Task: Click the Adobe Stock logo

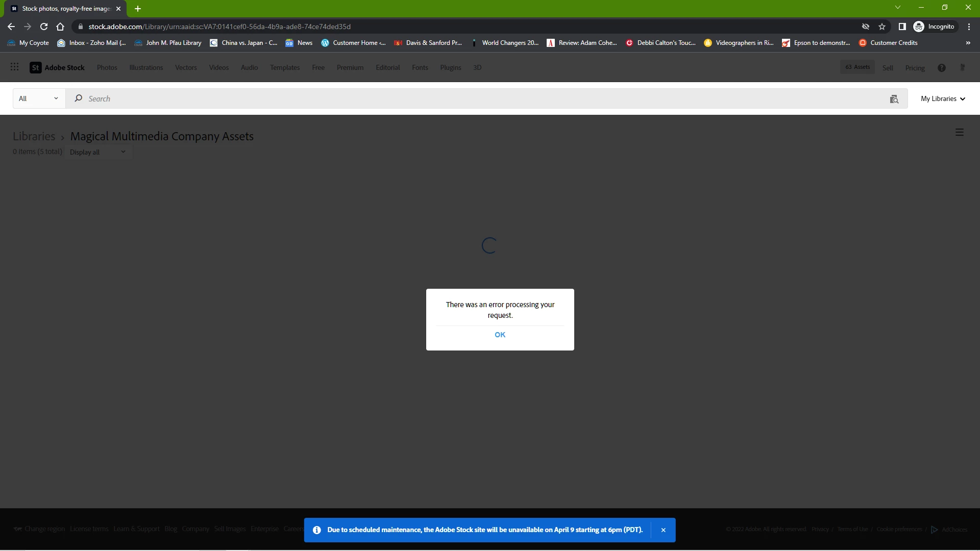Action: (57, 67)
